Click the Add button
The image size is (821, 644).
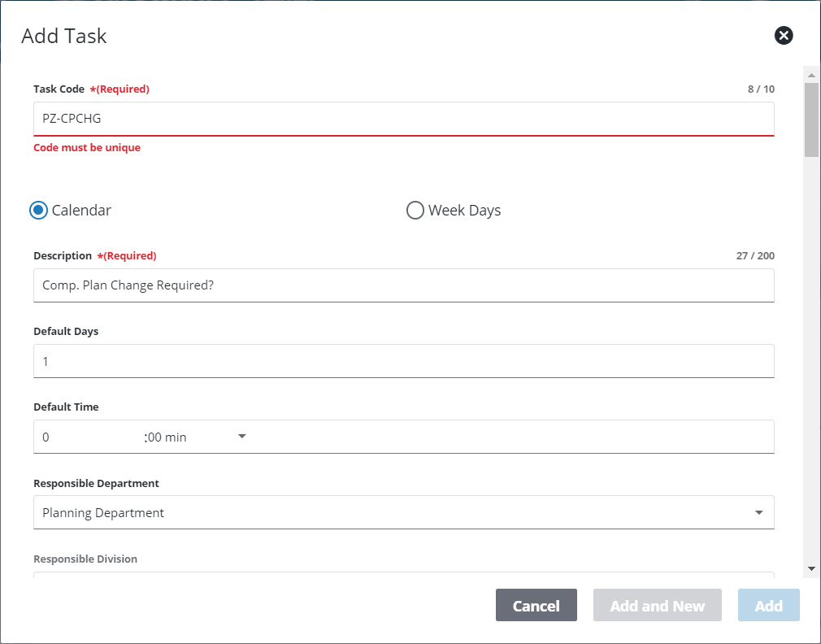tap(767, 605)
